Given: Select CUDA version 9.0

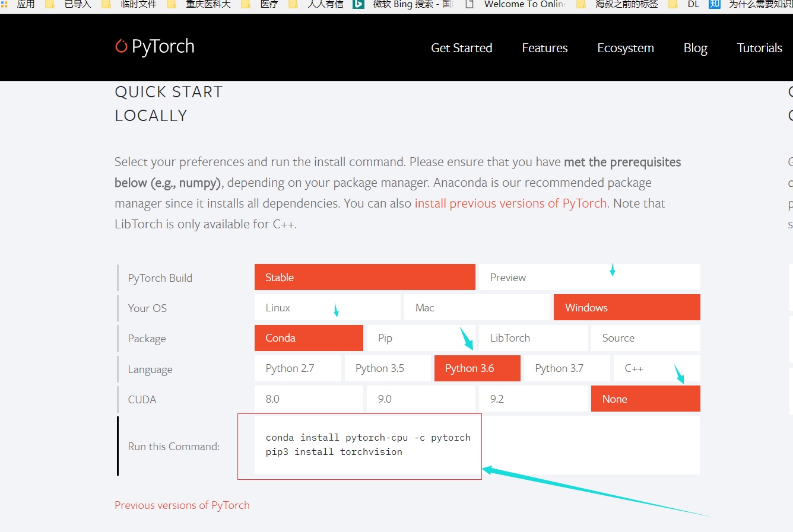Looking at the screenshot, I should pyautogui.click(x=421, y=399).
